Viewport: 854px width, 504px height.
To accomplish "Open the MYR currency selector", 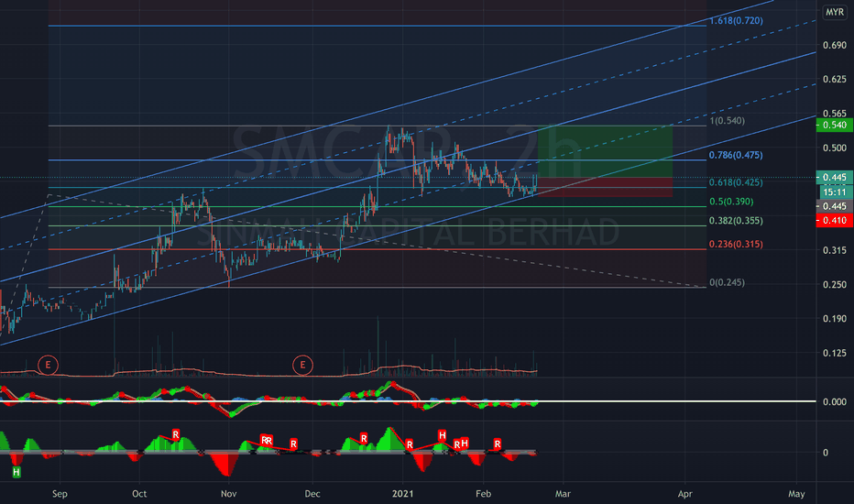I will [835, 12].
